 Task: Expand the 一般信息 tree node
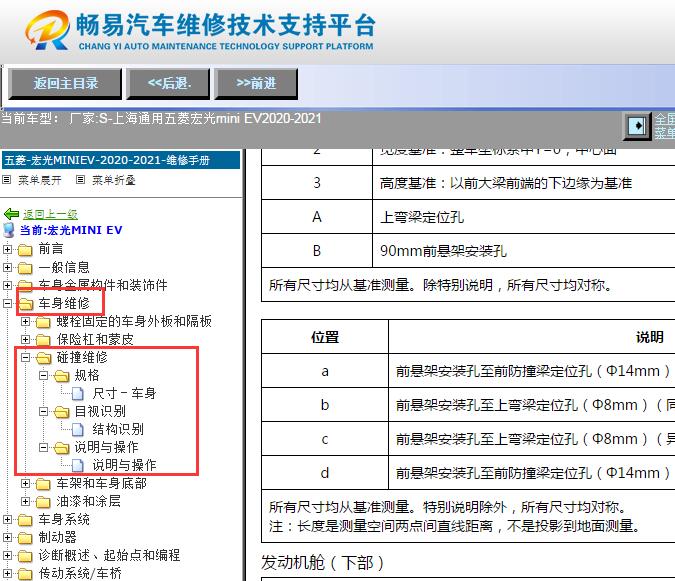[7, 267]
